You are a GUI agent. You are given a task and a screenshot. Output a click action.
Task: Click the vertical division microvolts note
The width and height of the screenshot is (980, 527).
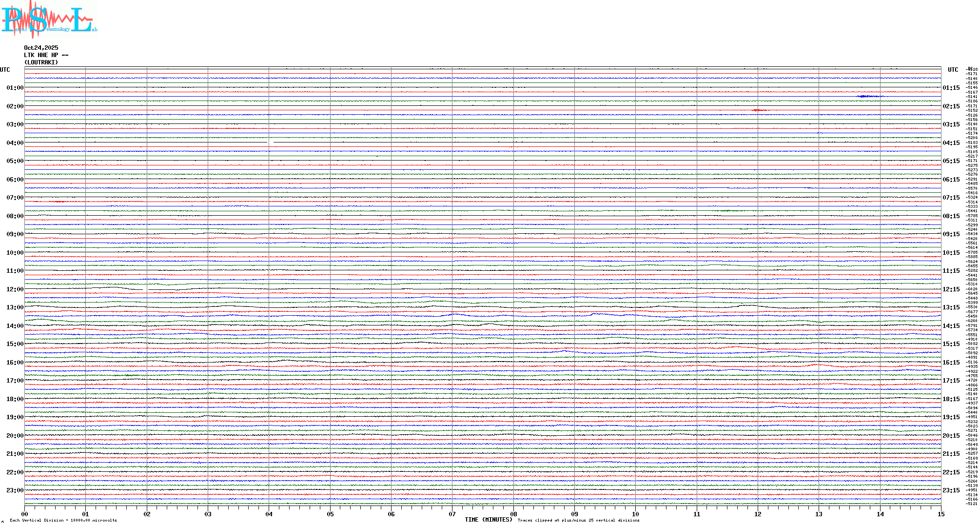63,520
